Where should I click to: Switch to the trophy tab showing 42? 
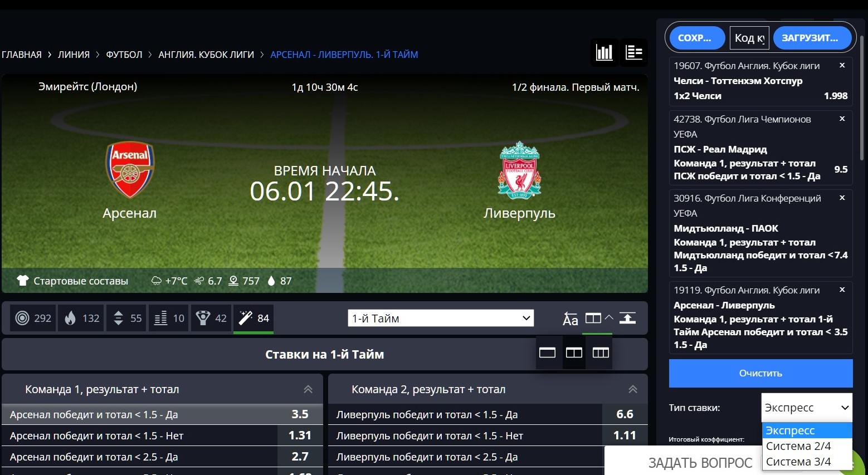(x=211, y=318)
